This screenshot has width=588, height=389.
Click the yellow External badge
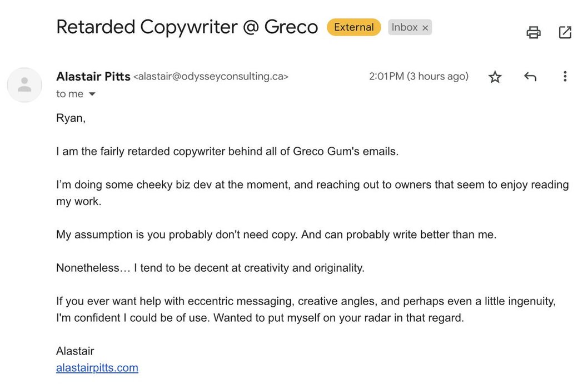tap(353, 27)
